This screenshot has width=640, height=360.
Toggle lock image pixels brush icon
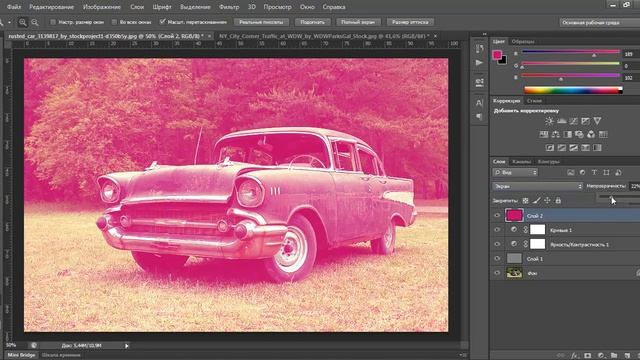coord(536,200)
